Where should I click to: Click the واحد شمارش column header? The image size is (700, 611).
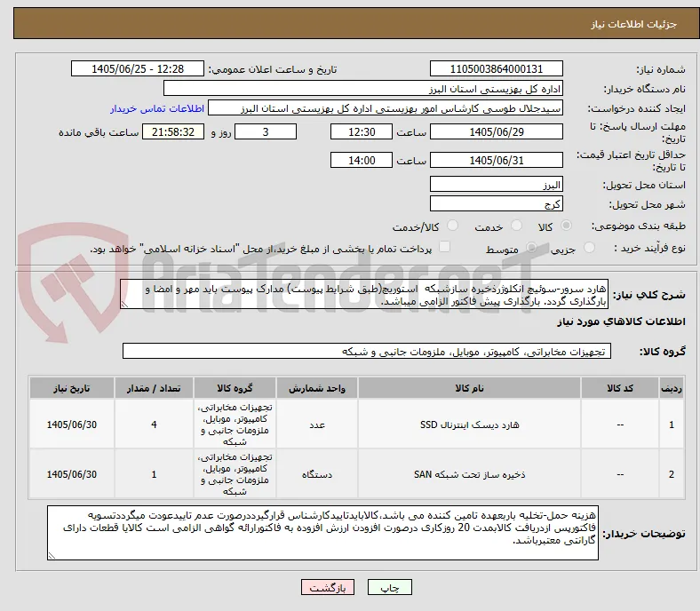pyautogui.click(x=317, y=388)
